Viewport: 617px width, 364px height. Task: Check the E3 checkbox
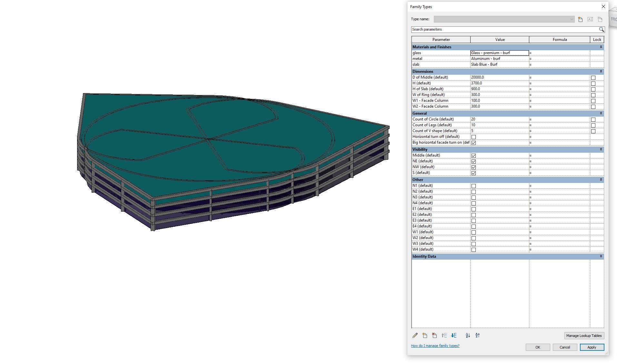click(473, 221)
